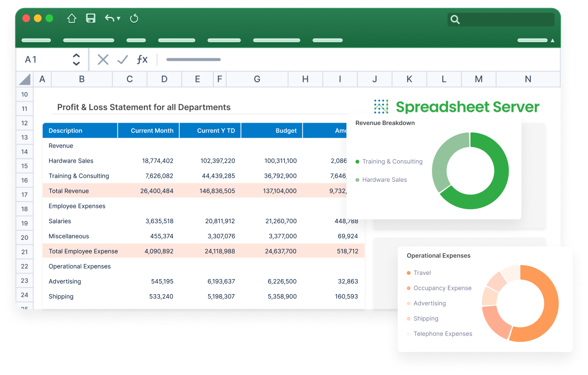588x375 pixels.
Task: Click the Name Box stepper arrows
Action: pos(76,59)
